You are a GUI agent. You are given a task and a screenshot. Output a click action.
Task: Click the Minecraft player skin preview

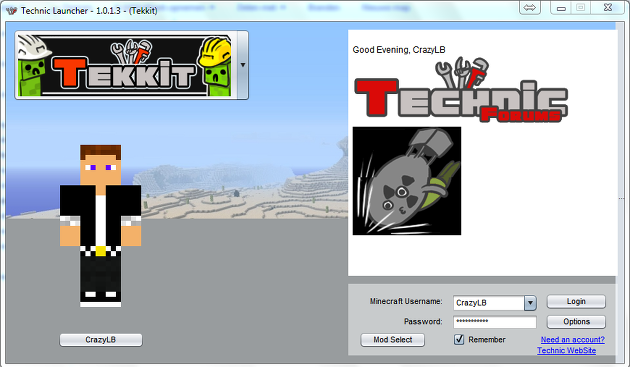(100, 226)
